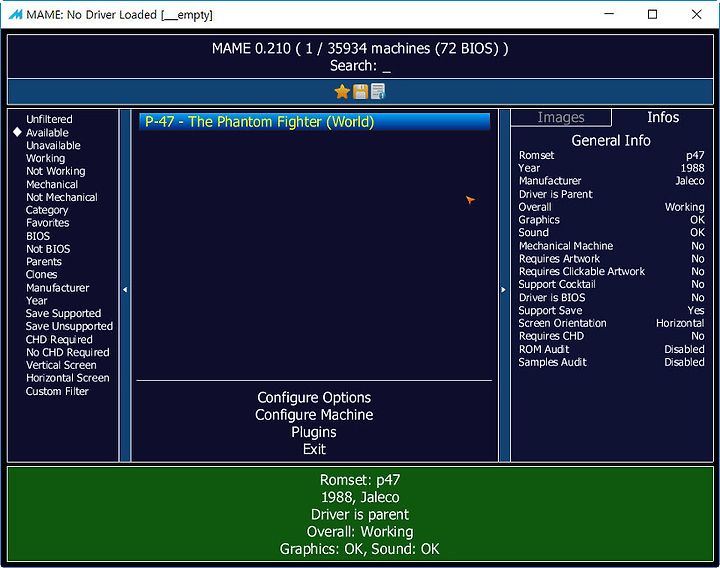Pick the CHD Required filter
The width and height of the screenshot is (720, 568).
59,340
